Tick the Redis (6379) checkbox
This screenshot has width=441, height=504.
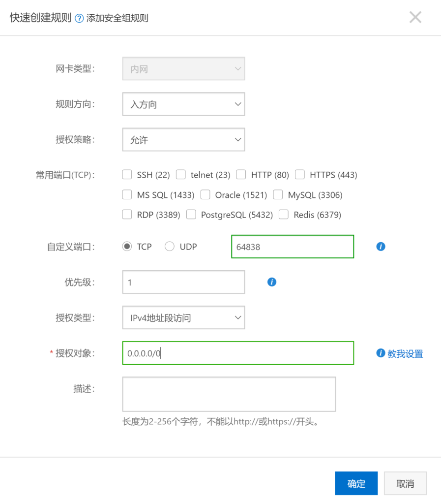[284, 215]
